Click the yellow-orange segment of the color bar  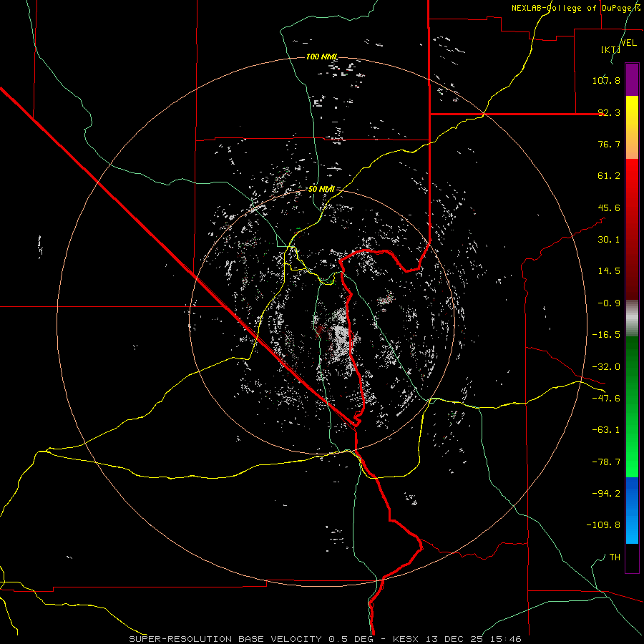click(x=632, y=127)
